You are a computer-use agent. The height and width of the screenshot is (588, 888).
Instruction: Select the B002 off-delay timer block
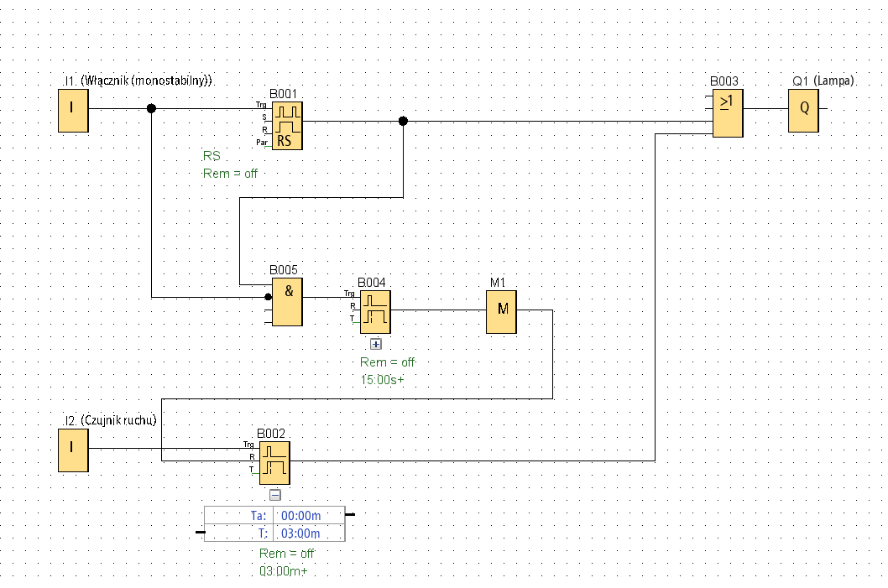tap(274, 463)
